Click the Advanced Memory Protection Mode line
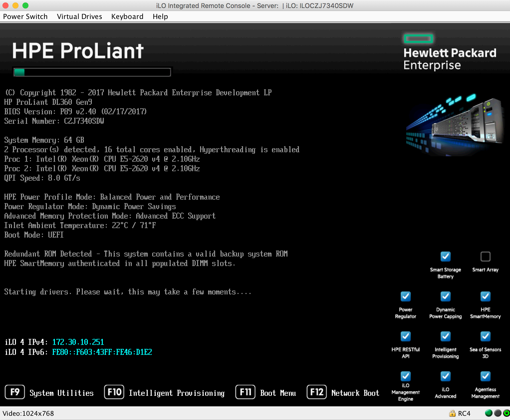Viewport: 510px width, 420px height. point(110,216)
